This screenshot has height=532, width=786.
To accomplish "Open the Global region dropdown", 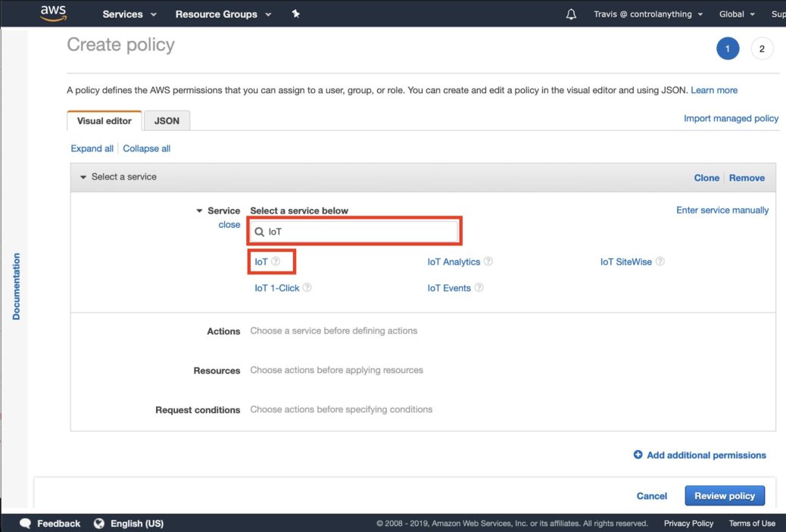I will (735, 13).
